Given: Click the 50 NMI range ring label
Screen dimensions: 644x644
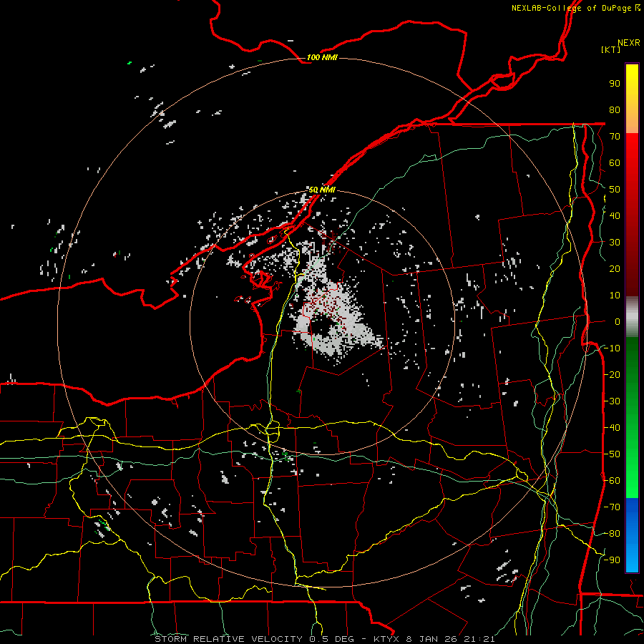Looking at the screenshot, I should coord(322,190).
